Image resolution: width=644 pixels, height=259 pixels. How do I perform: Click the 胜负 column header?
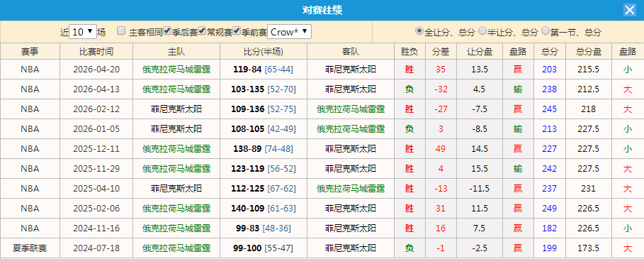coord(409,51)
